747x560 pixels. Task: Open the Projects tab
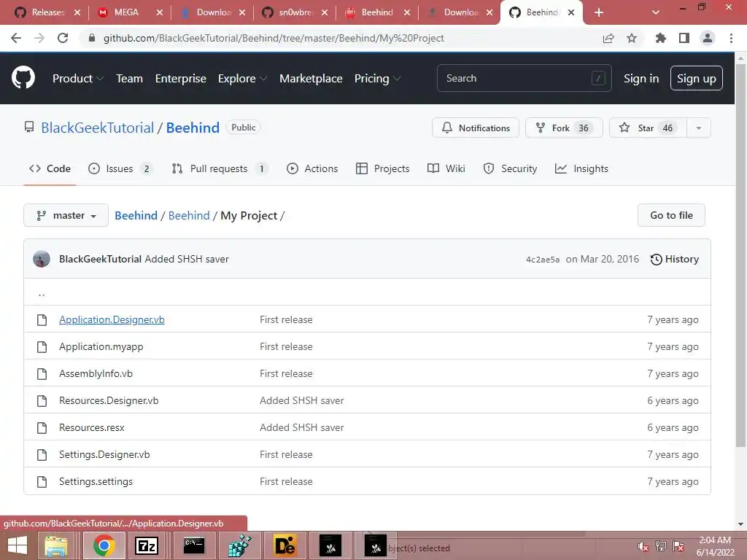click(382, 168)
